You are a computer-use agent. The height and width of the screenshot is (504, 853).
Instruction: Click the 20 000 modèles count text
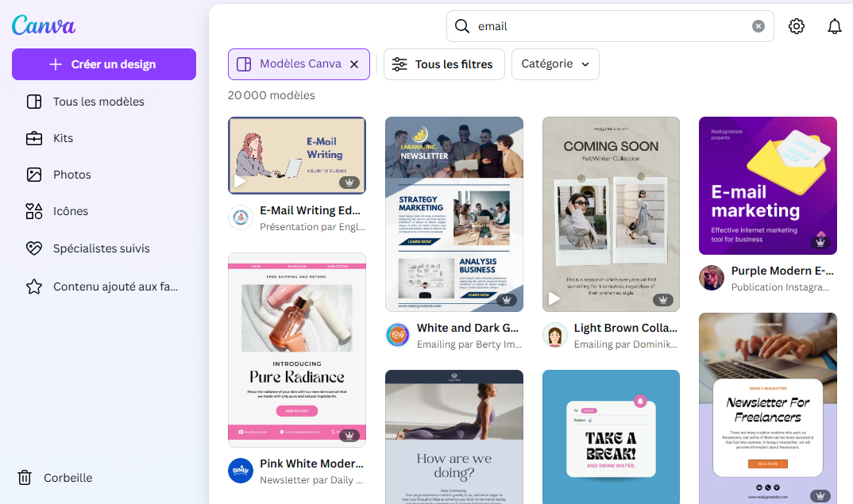(x=272, y=95)
